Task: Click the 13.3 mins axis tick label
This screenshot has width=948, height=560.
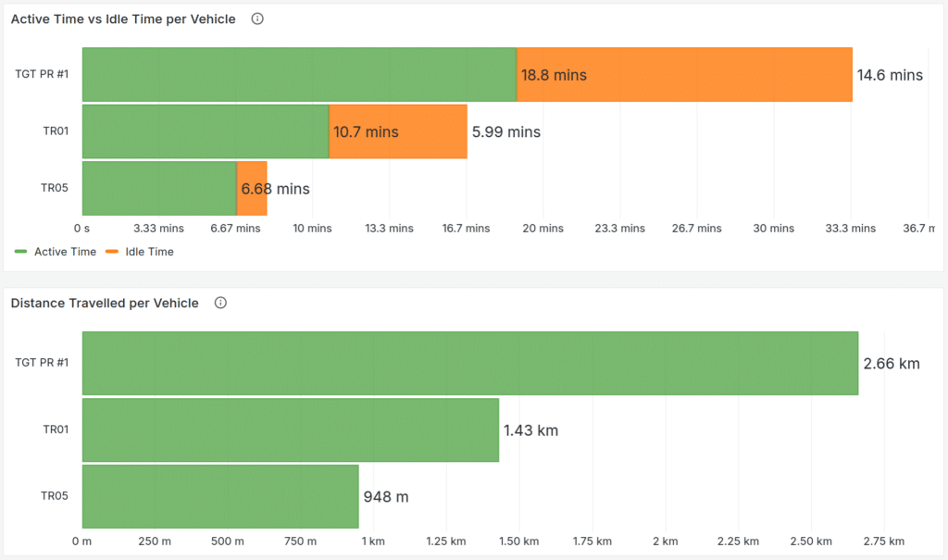Action: click(x=389, y=228)
